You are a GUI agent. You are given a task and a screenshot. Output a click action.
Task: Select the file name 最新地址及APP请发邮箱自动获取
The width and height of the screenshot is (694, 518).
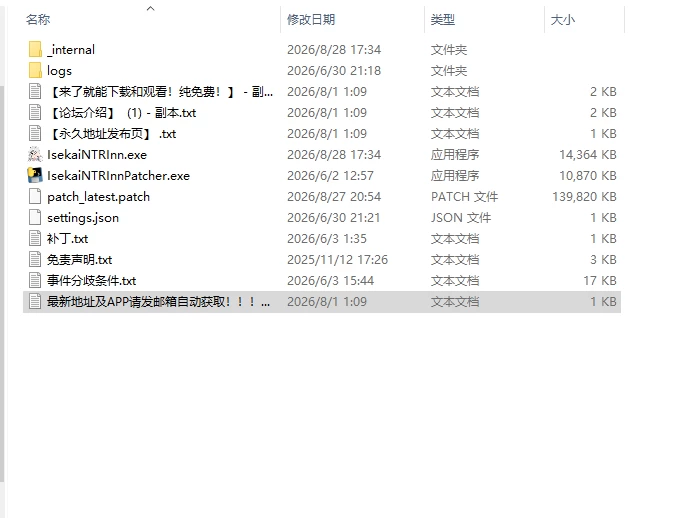tap(158, 302)
